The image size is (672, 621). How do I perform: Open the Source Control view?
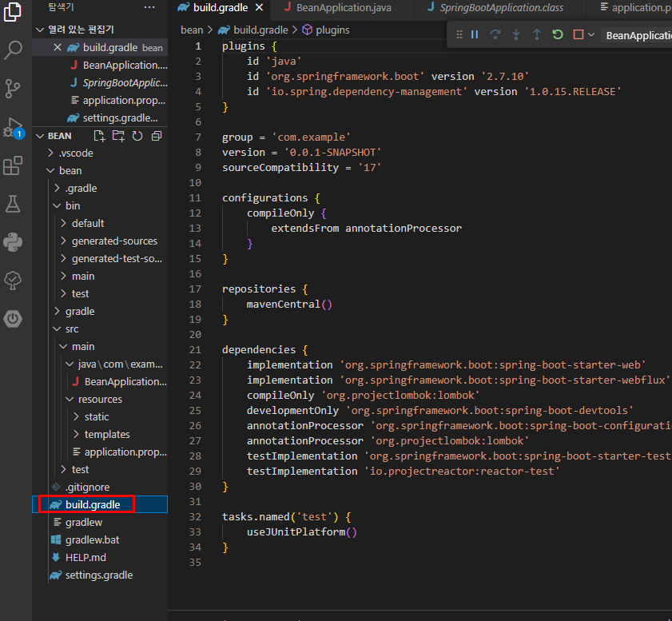tap(14, 88)
